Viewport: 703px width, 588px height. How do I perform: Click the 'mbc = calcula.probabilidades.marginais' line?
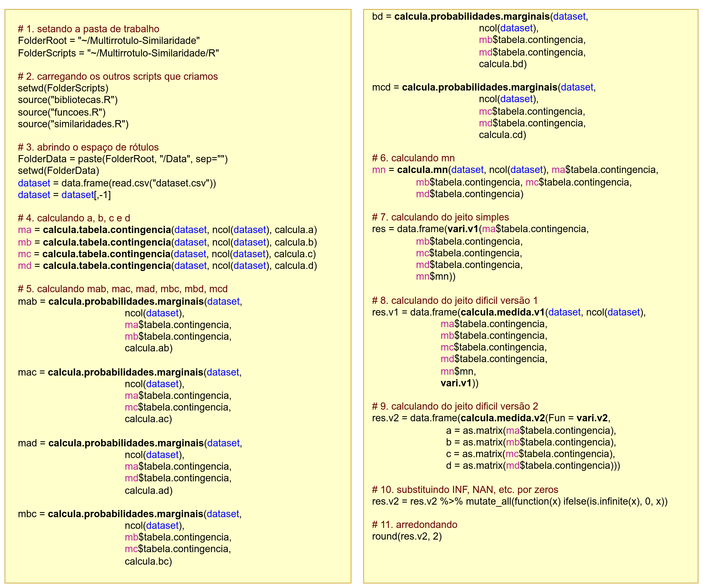click(130, 514)
